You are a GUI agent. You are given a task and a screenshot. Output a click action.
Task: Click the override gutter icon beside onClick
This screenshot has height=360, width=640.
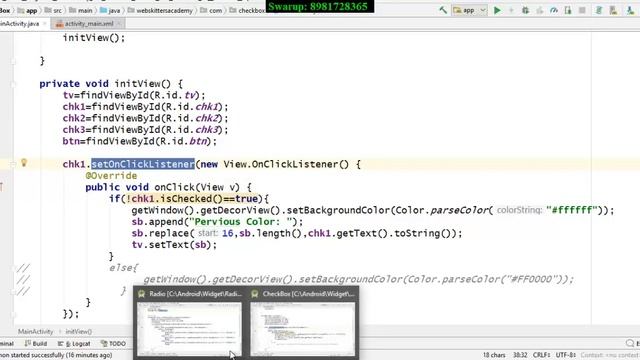pyautogui.click(x=2, y=187)
